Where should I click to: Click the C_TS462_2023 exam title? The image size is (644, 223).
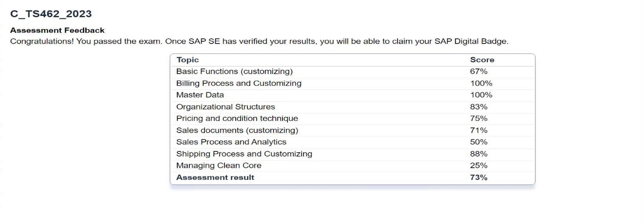(51, 14)
